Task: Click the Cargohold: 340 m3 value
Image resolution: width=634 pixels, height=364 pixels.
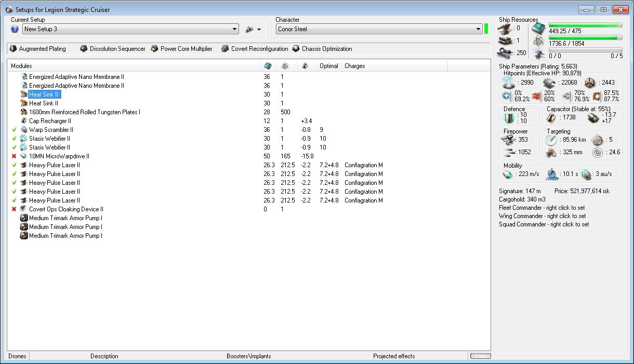Action: click(522, 199)
